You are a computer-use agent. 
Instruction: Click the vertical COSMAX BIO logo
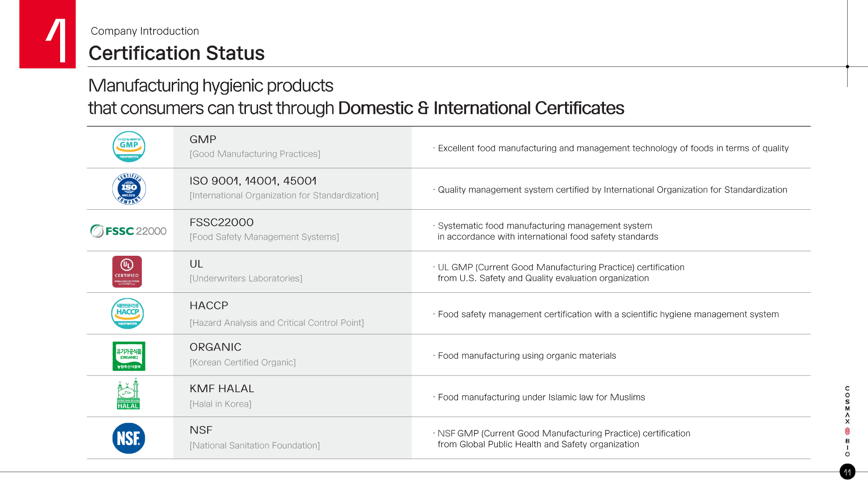(x=847, y=421)
